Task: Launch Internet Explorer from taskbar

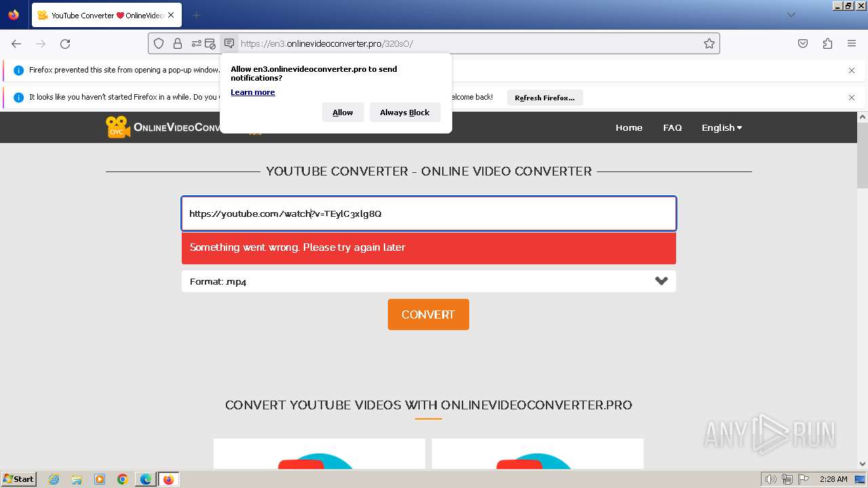Action: click(x=54, y=479)
